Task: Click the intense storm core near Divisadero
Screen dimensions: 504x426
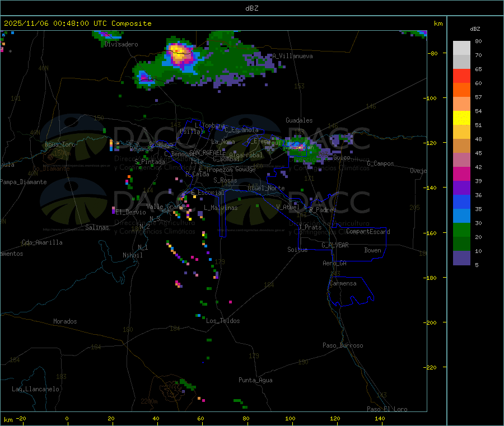Action: coord(179,54)
